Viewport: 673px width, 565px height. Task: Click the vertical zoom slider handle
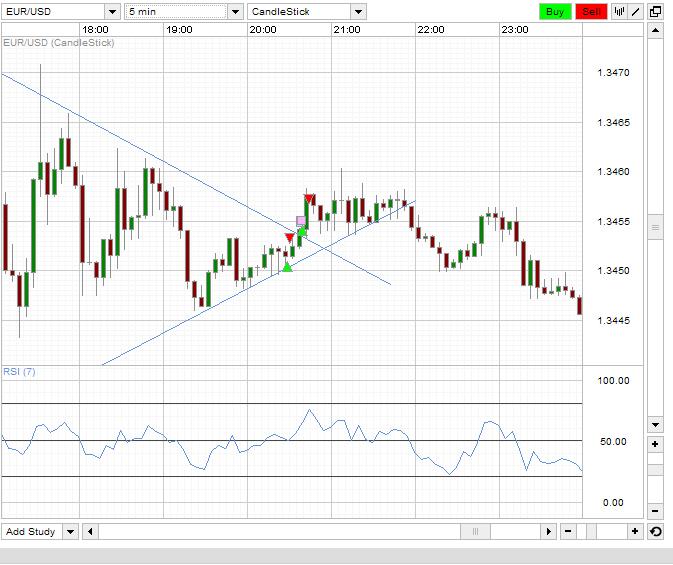pos(655,470)
